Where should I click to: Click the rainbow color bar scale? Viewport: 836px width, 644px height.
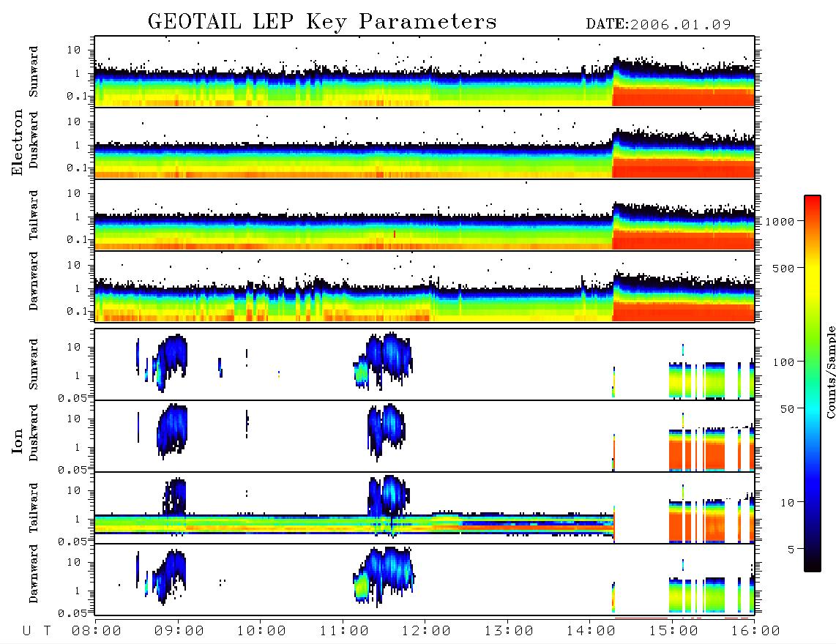click(813, 383)
